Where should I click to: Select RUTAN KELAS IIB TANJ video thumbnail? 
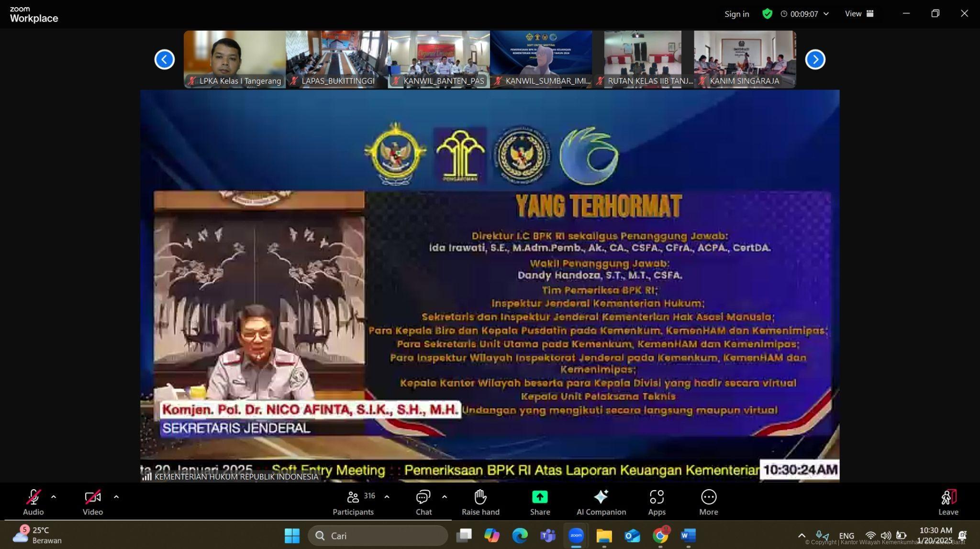(643, 59)
